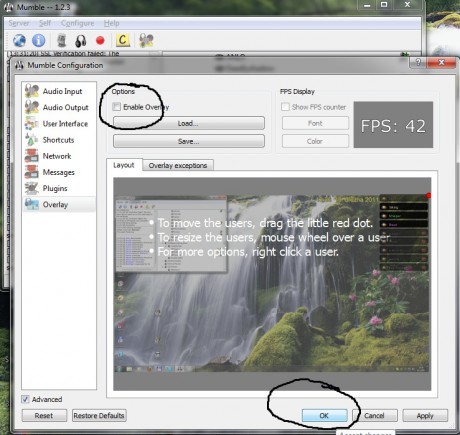Click the Load... button
The width and height of the screenshot is (460, 435).
pyautogui.click(x=189, y=123)
